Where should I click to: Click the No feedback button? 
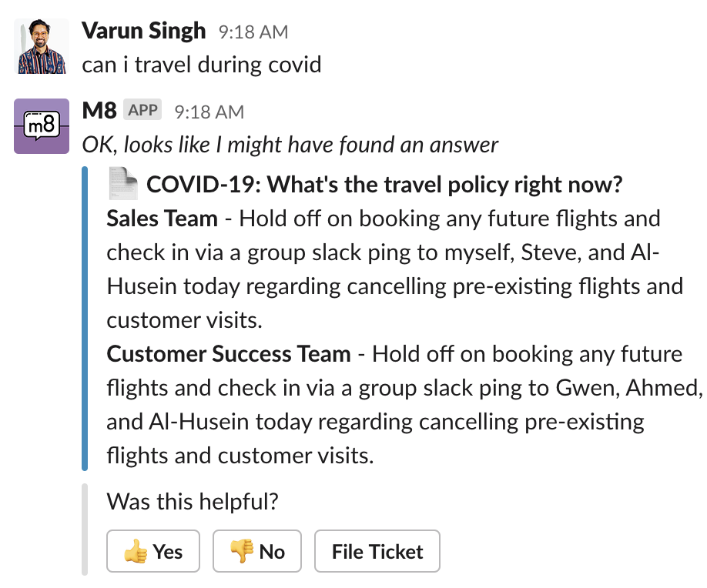click(x=256, y=551)
